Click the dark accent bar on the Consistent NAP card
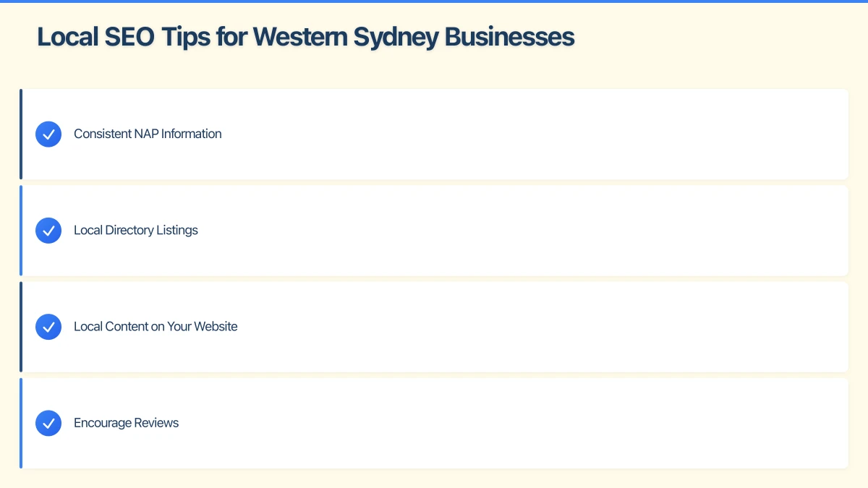 (x=21, y=134)
